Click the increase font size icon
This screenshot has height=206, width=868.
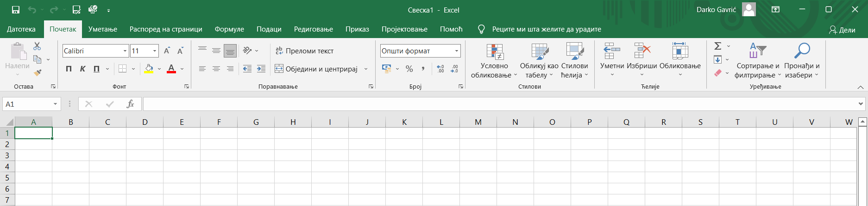point(167,51)
